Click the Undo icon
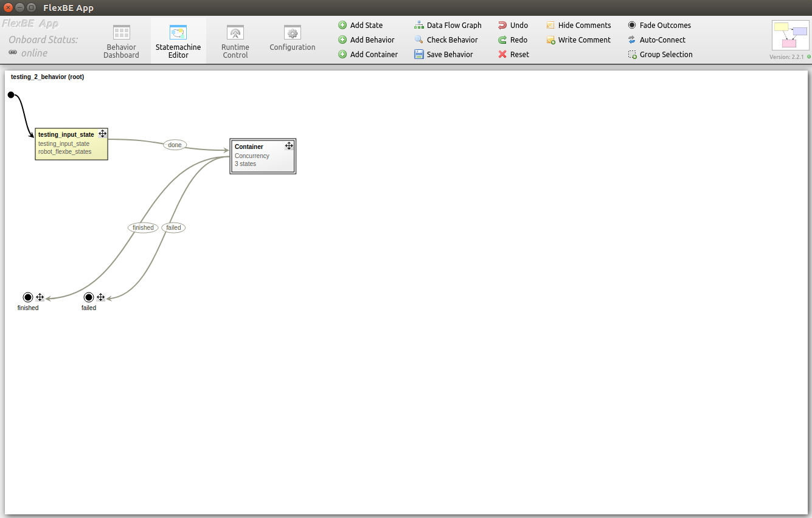The height and width of the screenshot is (518, 812). [502, 25]
